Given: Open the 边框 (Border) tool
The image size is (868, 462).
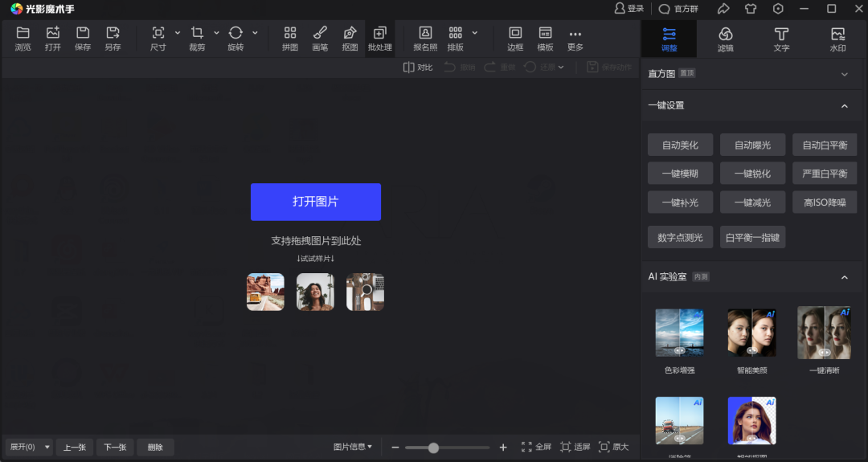Looking at the screenshot, I should (x=515, y=33).
